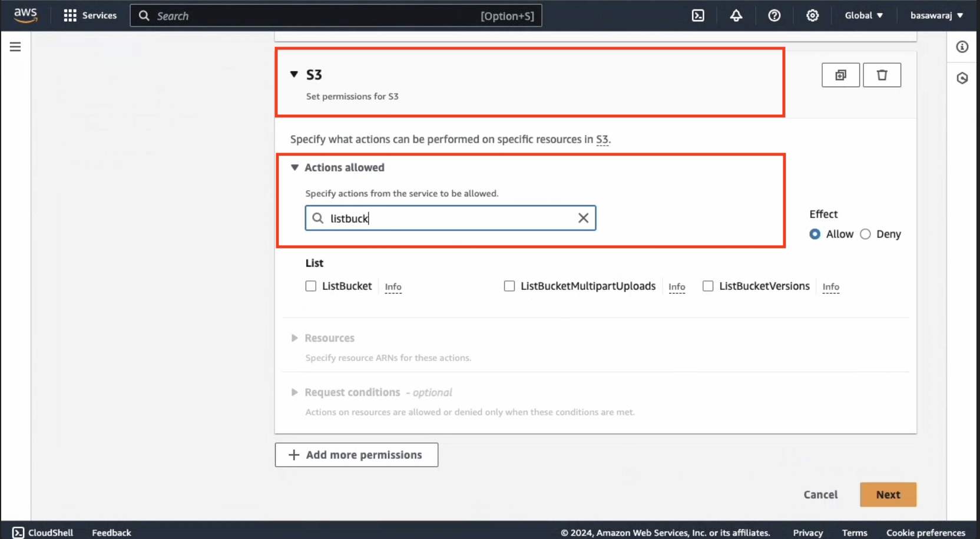Open the CloudShell footer label

point(51,533)
